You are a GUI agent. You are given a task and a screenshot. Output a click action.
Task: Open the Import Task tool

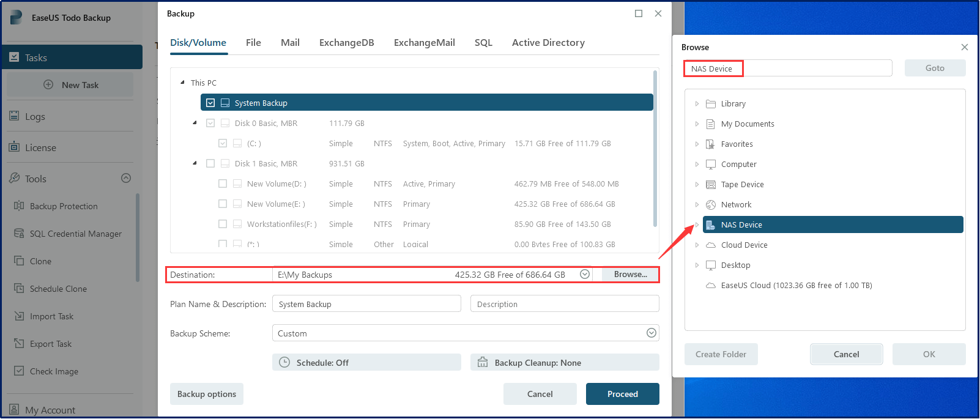[51, 316]
